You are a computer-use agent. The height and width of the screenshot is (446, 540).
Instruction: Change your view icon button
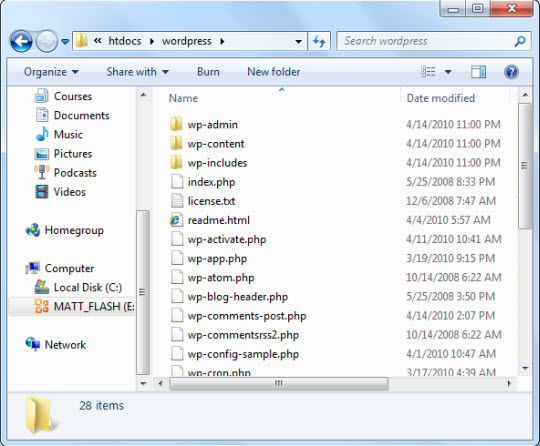tap(428, 72)
